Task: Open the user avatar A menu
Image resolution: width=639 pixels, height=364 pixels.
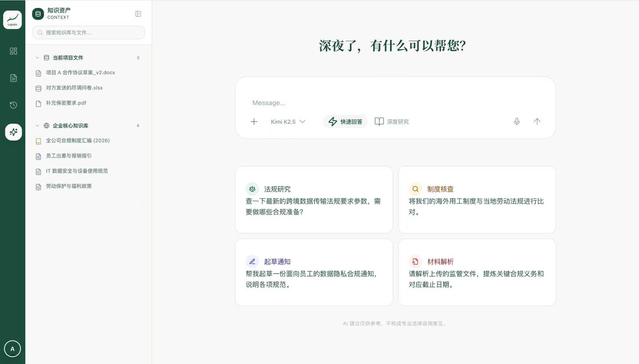Action: tap(12, 349)
